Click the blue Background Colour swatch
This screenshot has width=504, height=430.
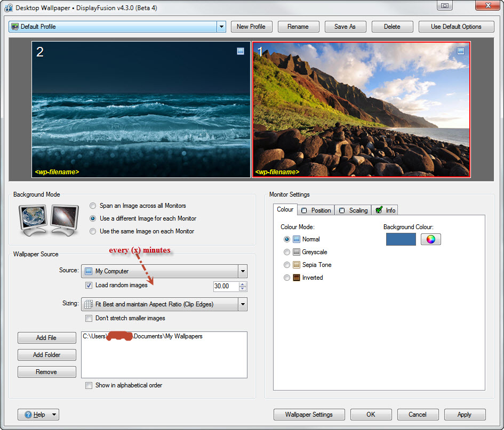401,239
